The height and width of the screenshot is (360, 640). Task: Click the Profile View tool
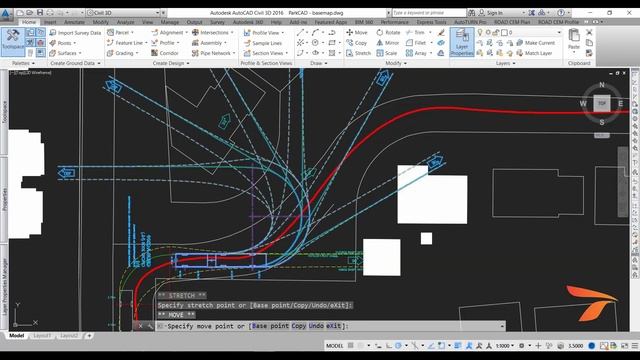click(x=264, y=33)
